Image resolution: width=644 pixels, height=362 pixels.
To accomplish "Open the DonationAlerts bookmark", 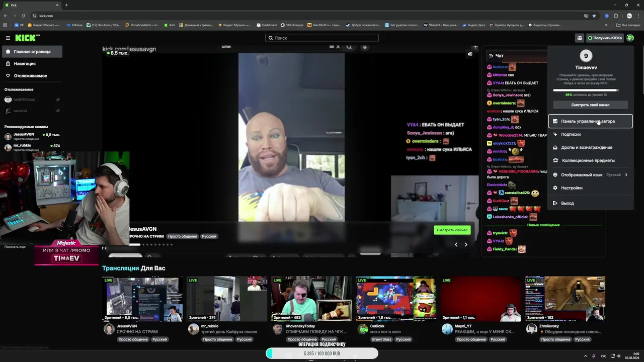I will tap(142, 25).
